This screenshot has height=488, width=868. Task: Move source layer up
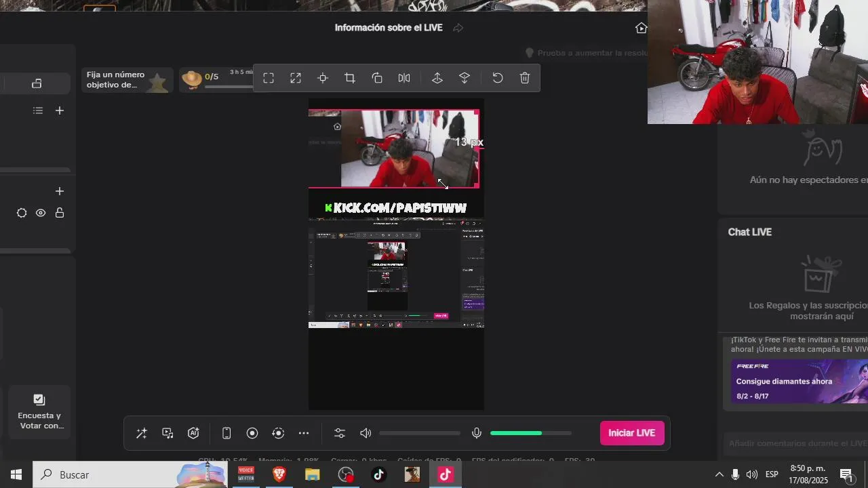point(437,78)
